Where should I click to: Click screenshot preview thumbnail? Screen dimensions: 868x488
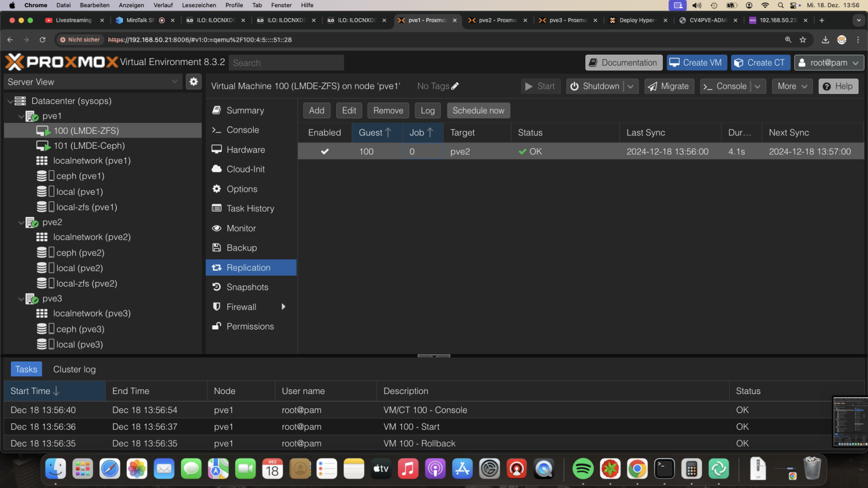click(850, 422)
